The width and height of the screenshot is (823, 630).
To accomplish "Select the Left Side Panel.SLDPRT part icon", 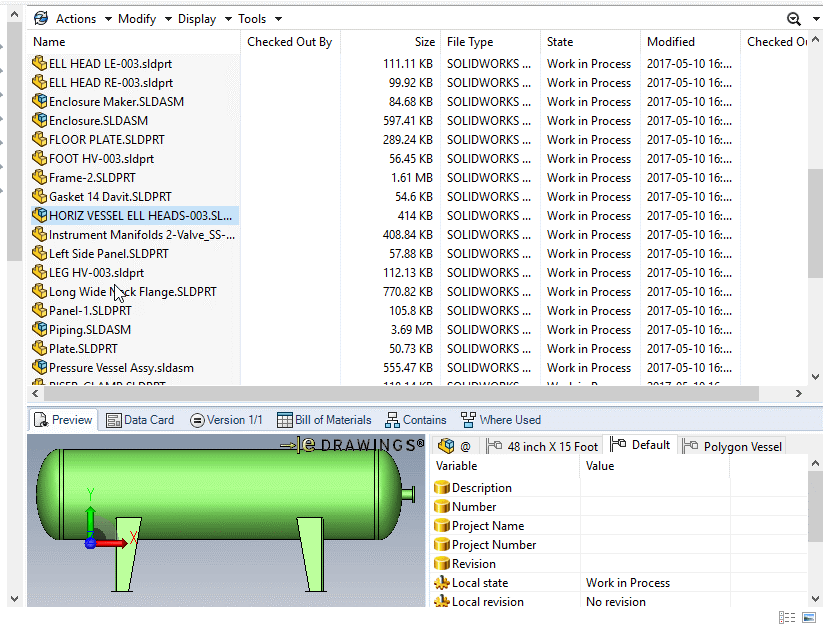I will coord(39,253).
